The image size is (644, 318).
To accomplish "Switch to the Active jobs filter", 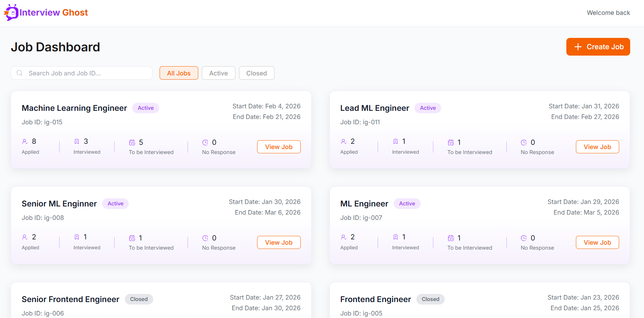I will coord(218,73).
